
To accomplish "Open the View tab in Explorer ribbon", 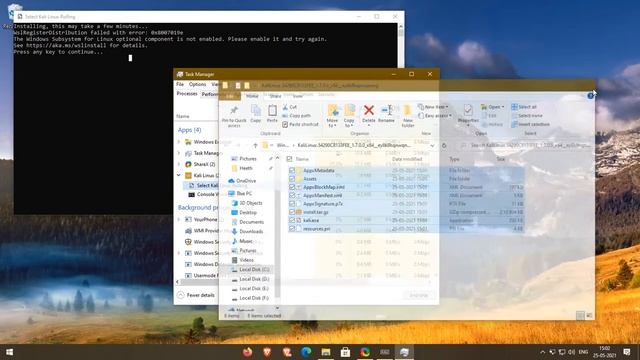I will coord(298,96).
